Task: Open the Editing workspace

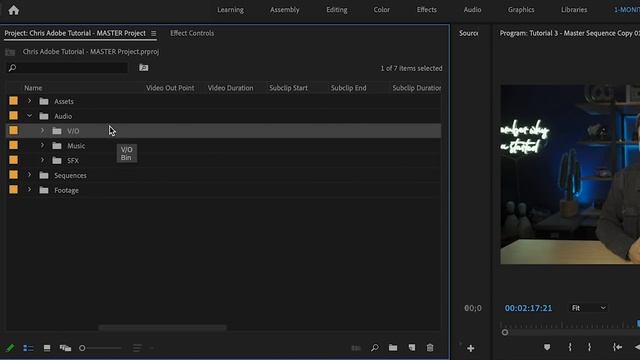Action: pyautogui.click(x=337, y=10)
